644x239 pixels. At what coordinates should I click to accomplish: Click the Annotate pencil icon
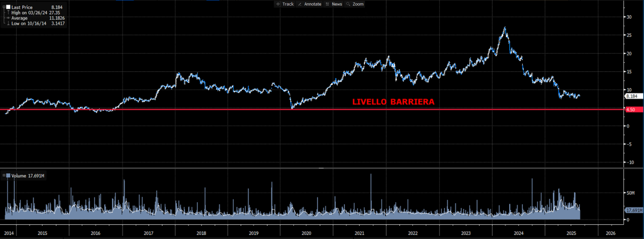[x=300, y=4]
